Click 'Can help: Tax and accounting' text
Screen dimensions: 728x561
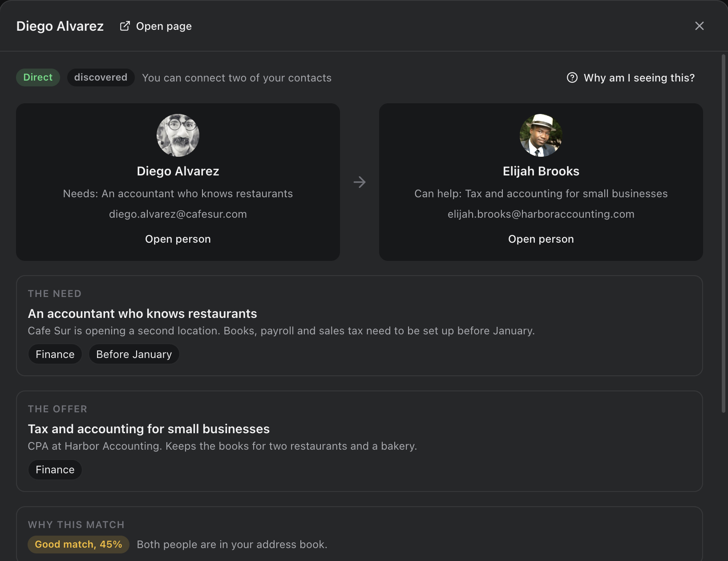click(541, 194)
